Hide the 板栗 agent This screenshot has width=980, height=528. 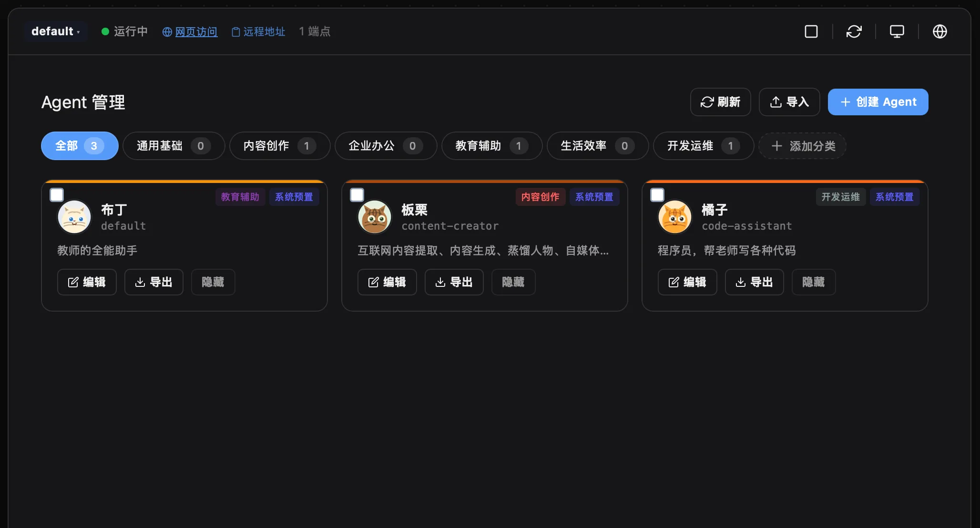pyautogui.click(x=513, y=282)
